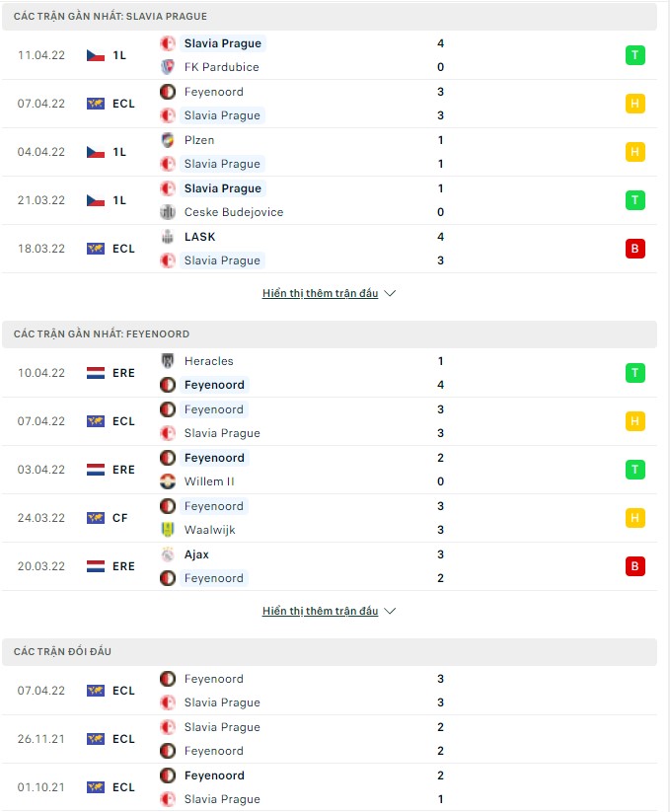This screenshot has width=670, height=812.
Task: Click the Czech league flag icon
Action: (x=95, y=55)
